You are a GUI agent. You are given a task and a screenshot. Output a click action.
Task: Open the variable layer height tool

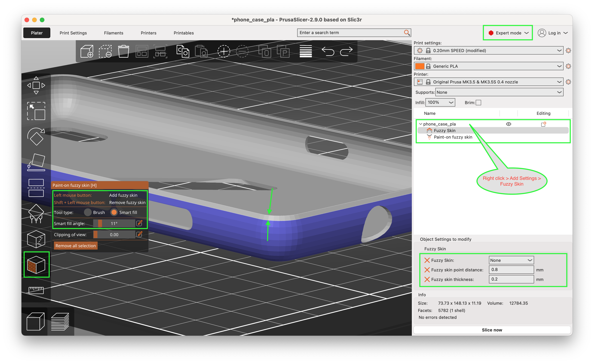tap(306, 51)
